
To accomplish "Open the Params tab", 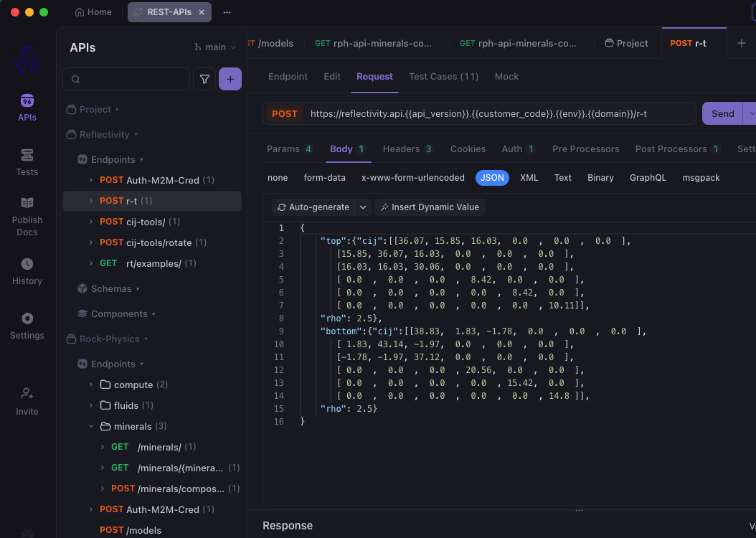I will (x=290, y=149).
